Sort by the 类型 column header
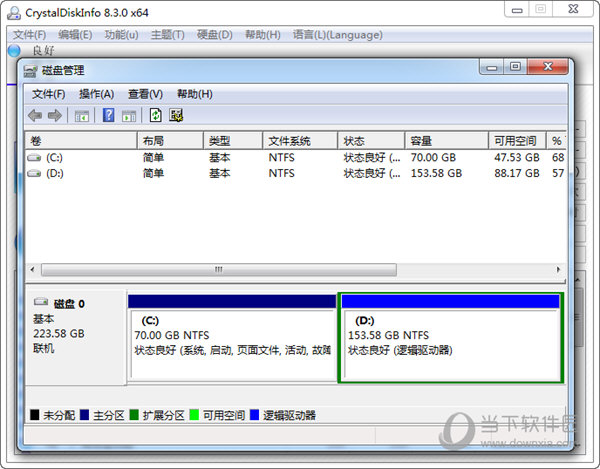This screenshot has width=600, height=469. 233,141
